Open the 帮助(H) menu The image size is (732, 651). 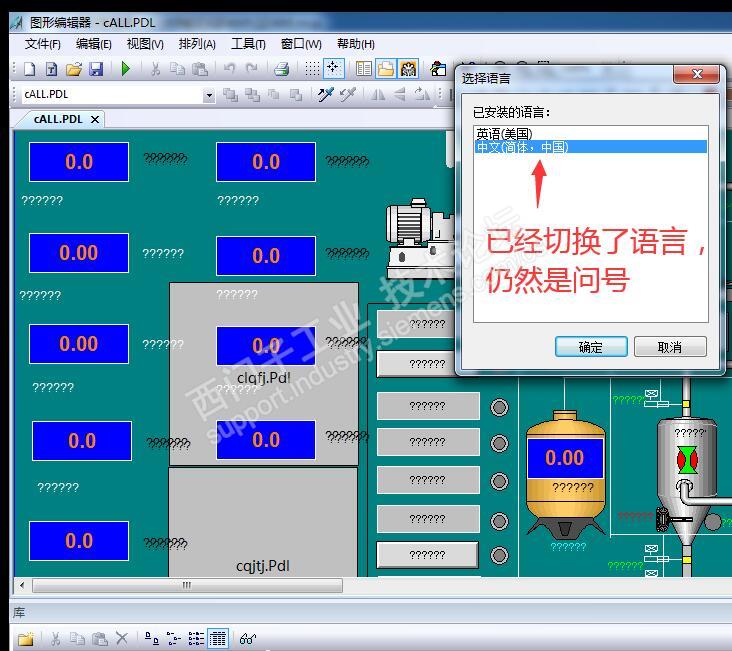pos(356,44)
